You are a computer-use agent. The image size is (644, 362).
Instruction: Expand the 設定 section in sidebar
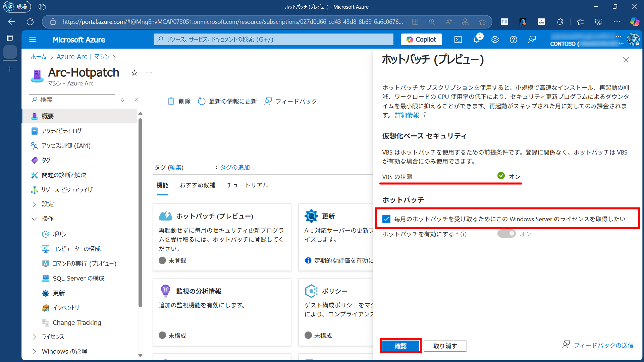click(34, 204)
